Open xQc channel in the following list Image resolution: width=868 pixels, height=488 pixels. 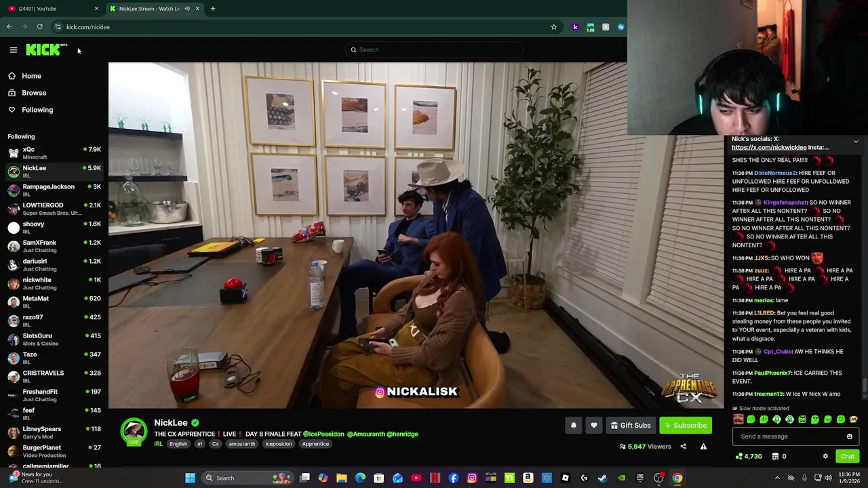[54, 152]
